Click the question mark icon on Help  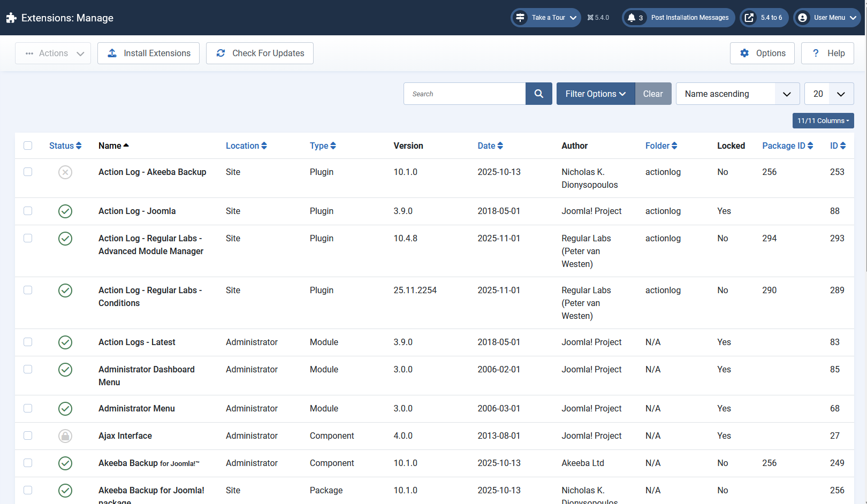coord(815,53)
